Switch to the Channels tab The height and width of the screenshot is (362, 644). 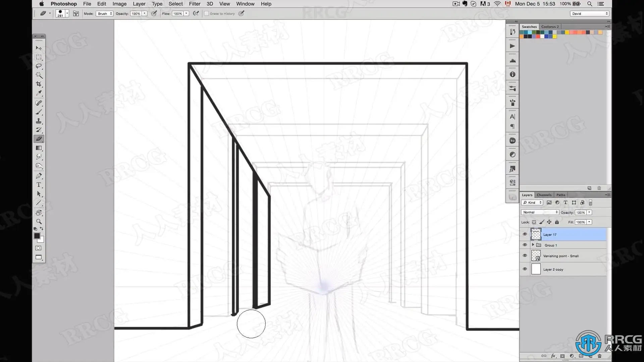[544, 195]
